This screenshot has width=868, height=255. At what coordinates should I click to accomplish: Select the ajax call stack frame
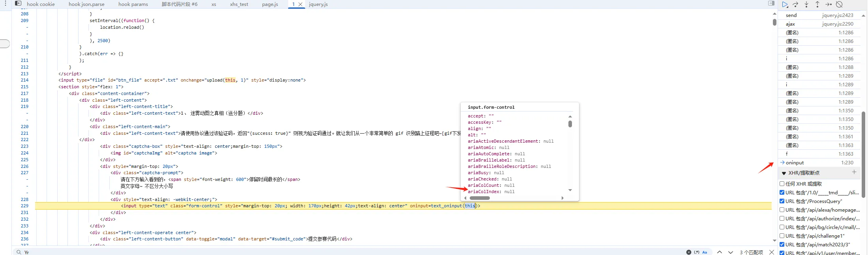coord(819,24)
